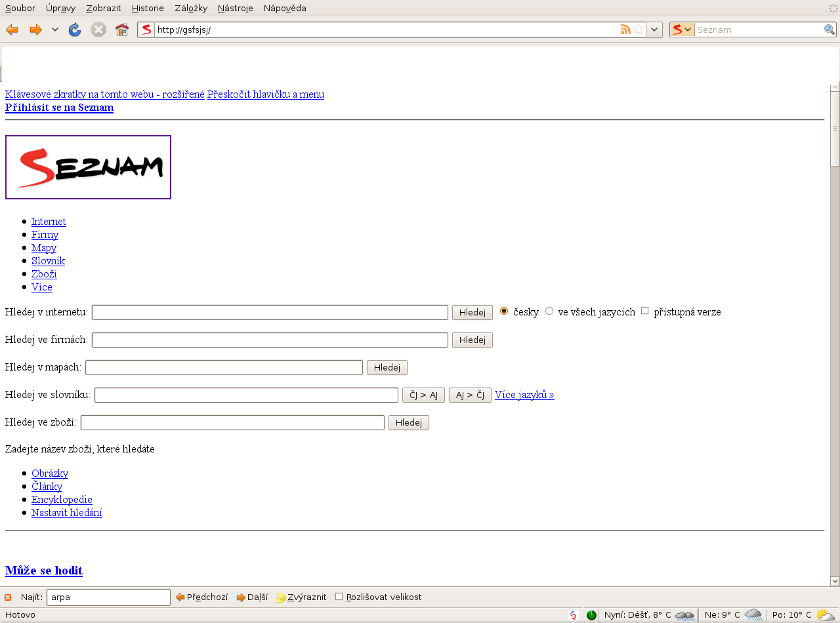Viewport: 840px width, 623px height.
Task: Click the Hledej v mapách text field
Action: [x=224, y=367]
